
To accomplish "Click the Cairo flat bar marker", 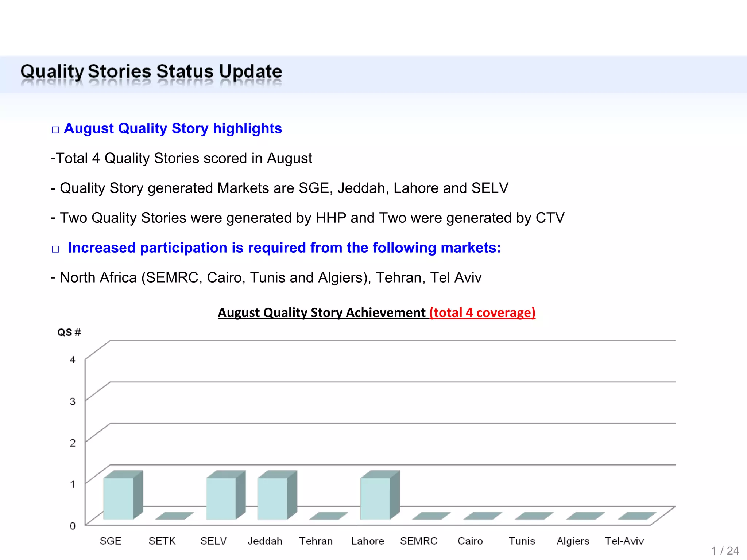I will tap(482, 516).
